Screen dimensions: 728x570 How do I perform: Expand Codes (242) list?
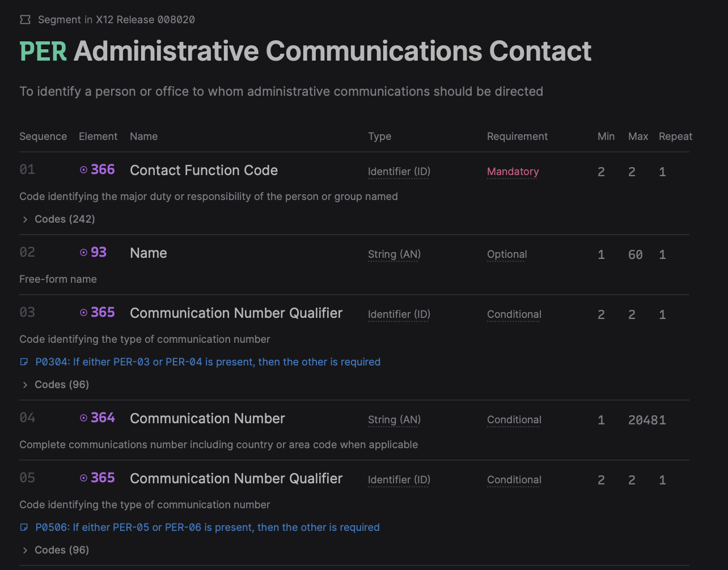58,219
